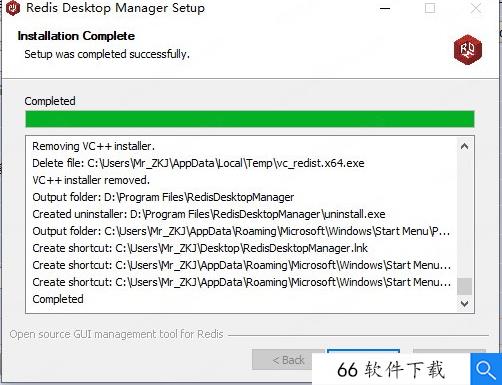
Task: Select the 'Delete file: vc_redist.x64.exe' log line
Action: (x=198, y=163)
